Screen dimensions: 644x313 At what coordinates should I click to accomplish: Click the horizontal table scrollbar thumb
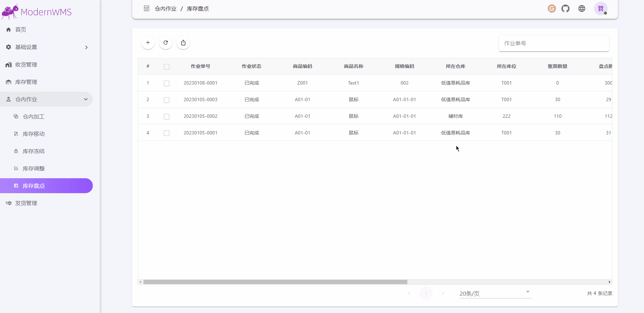[x=275, y=282]
